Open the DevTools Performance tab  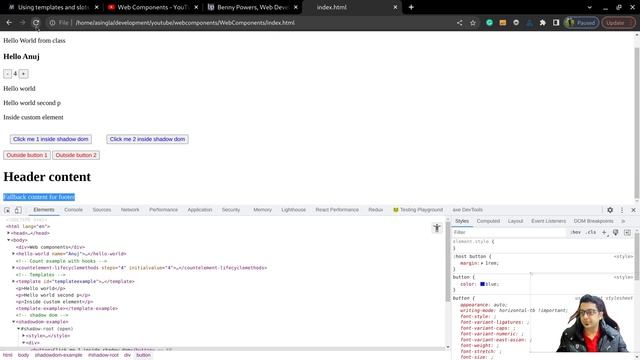click(163, 210)
